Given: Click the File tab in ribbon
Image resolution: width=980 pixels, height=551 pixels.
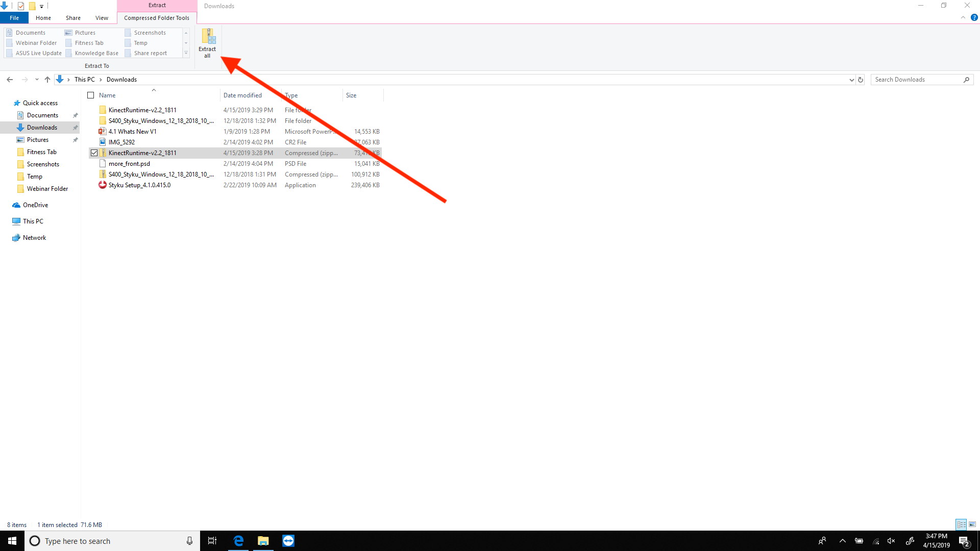Looking at the screenshot, I should click(14, 17).
